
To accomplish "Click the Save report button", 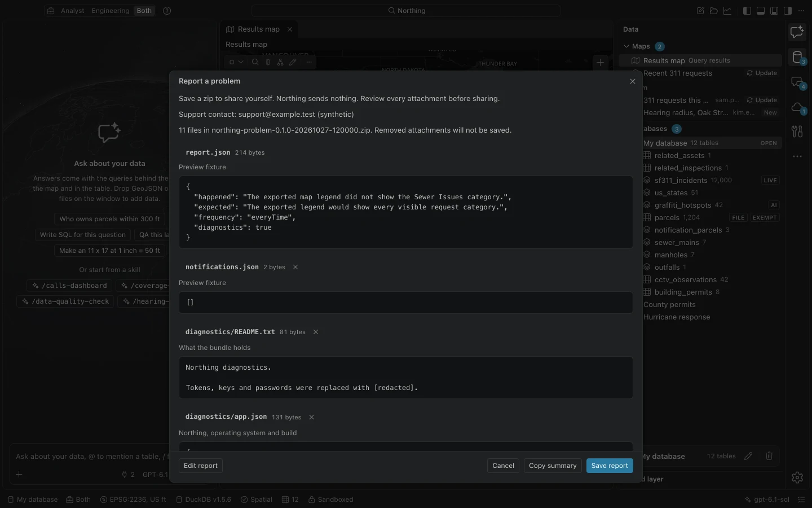I will (x=610, y=466).
